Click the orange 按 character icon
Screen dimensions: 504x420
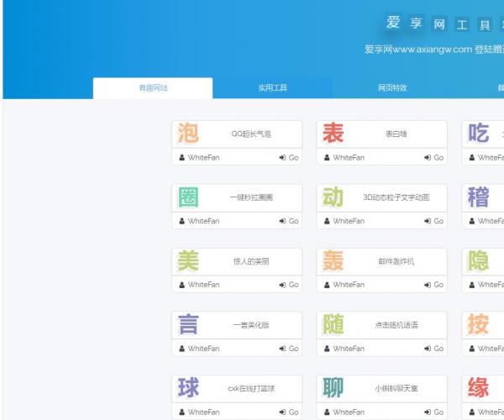tap(479, 324)
